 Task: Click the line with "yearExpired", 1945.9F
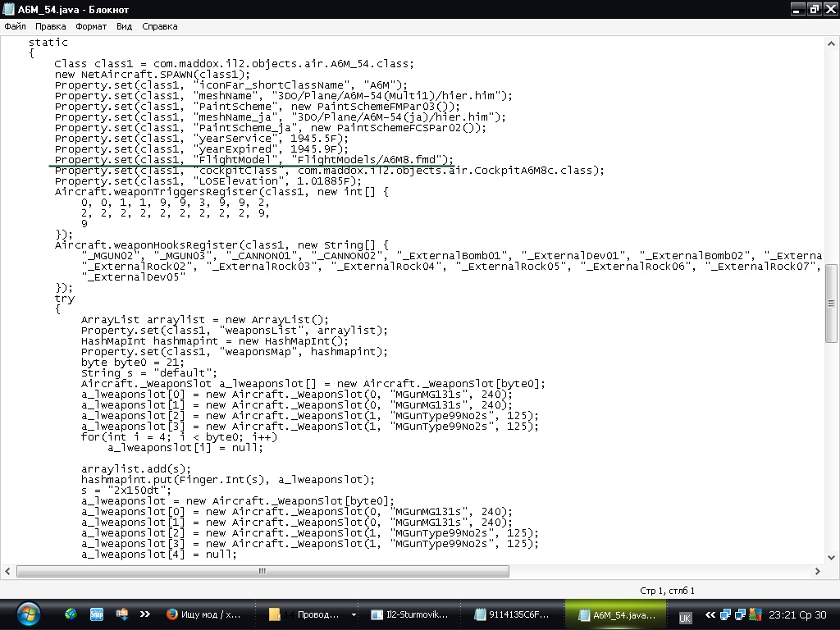202,149
